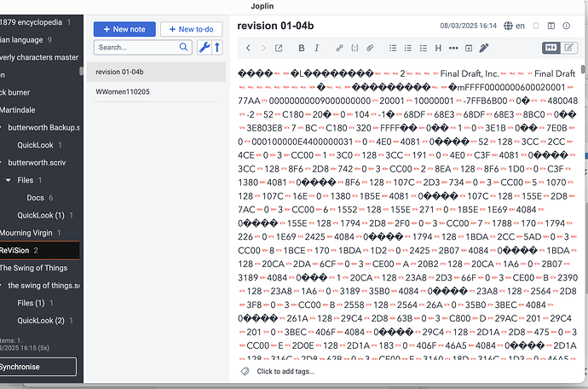The height and width of the screenshot is (389, 588).
Task: Click the tag icon
Action: click(x=245, y=371)
